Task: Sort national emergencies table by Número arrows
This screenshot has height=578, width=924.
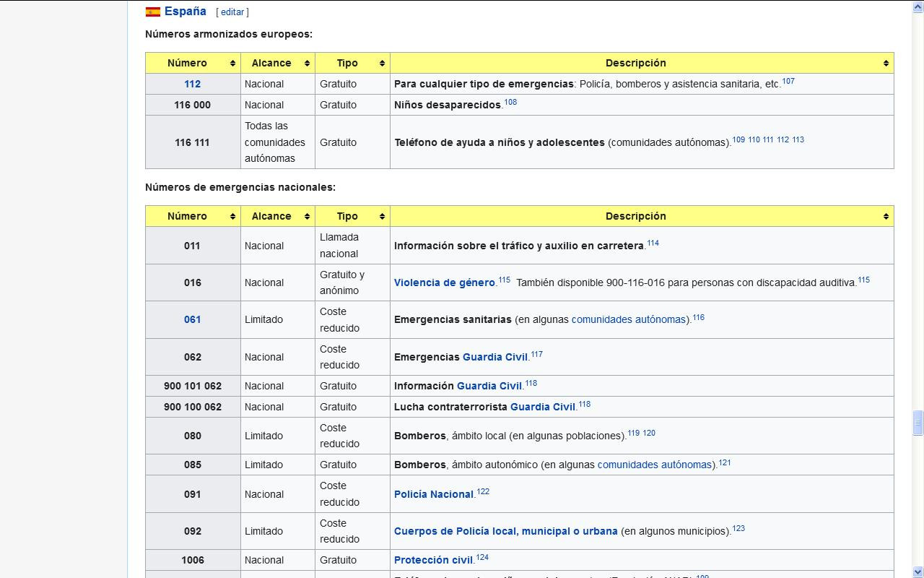Action: coord(232,216)
